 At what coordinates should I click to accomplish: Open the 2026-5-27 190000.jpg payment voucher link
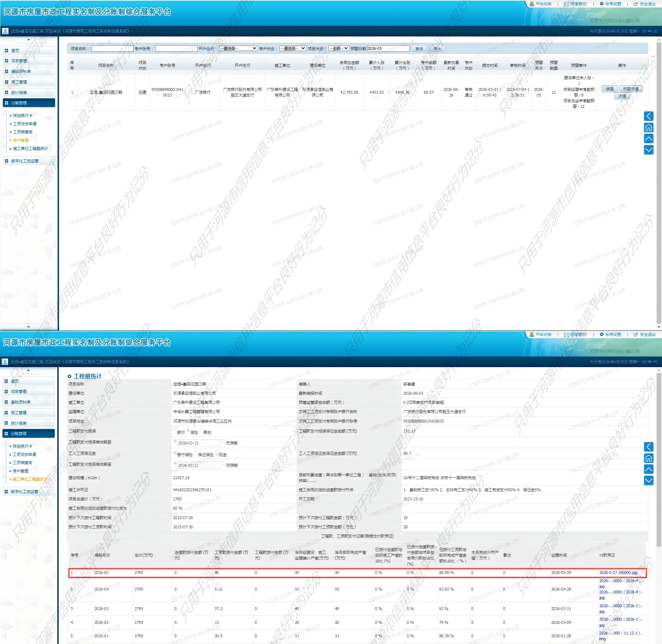[618, 573]
